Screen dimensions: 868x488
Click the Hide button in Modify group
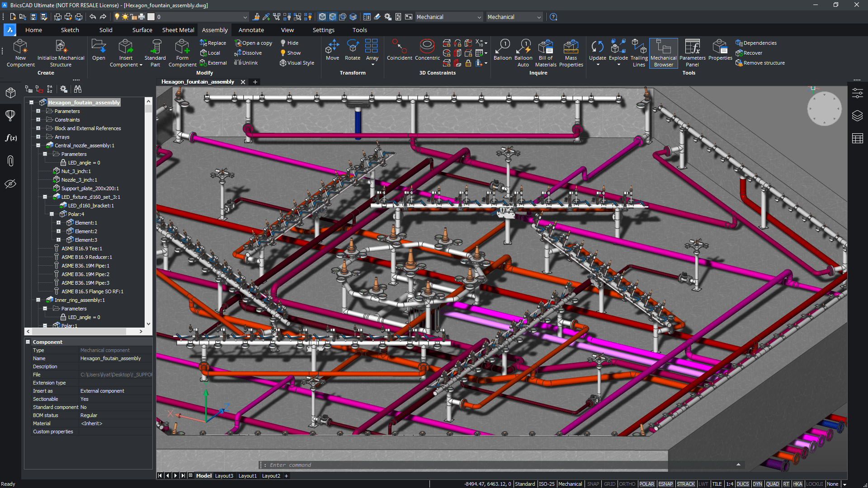click(x=289, y=42)
